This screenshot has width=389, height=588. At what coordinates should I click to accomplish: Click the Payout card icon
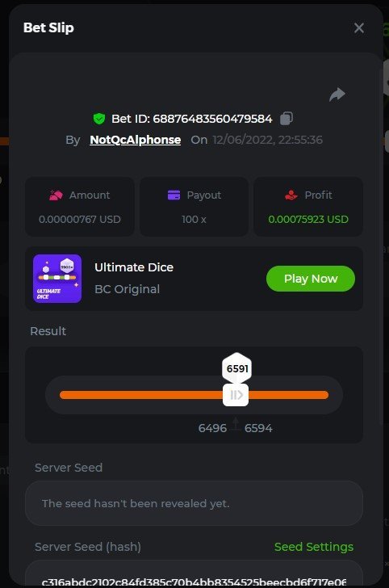tap(174, 195)
